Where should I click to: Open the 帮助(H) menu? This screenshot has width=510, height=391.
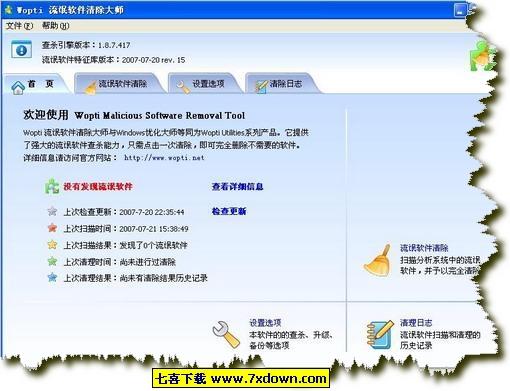(x=56, y=26)
